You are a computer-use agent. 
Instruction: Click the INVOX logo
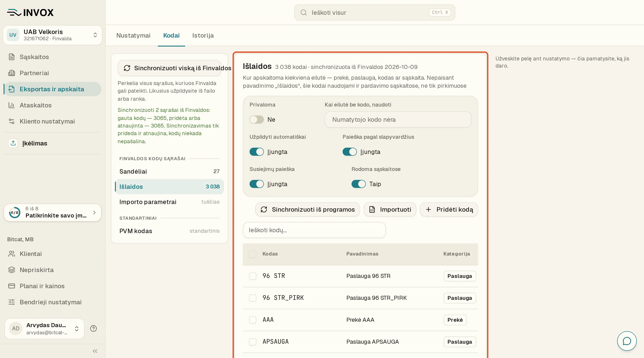[x=30, y=13]
